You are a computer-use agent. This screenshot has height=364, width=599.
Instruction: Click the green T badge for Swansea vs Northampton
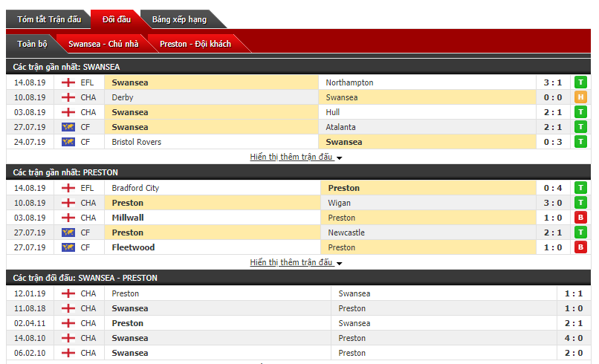580,82
